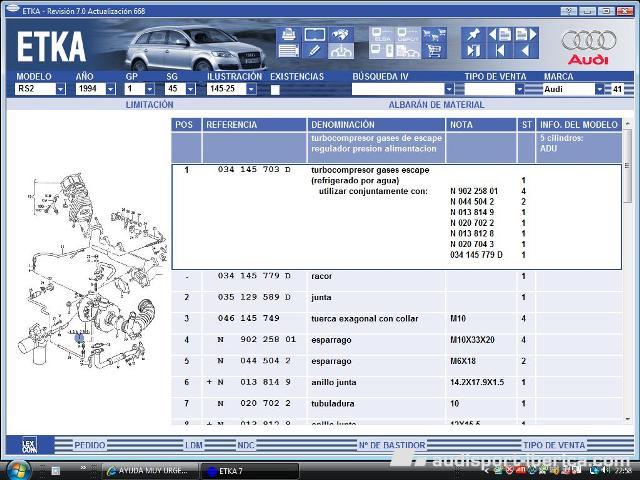The width and height of the screenshot is (640, 480).
Task: Open the Año 1994 dropdown
Action: (x=111, y=89)
